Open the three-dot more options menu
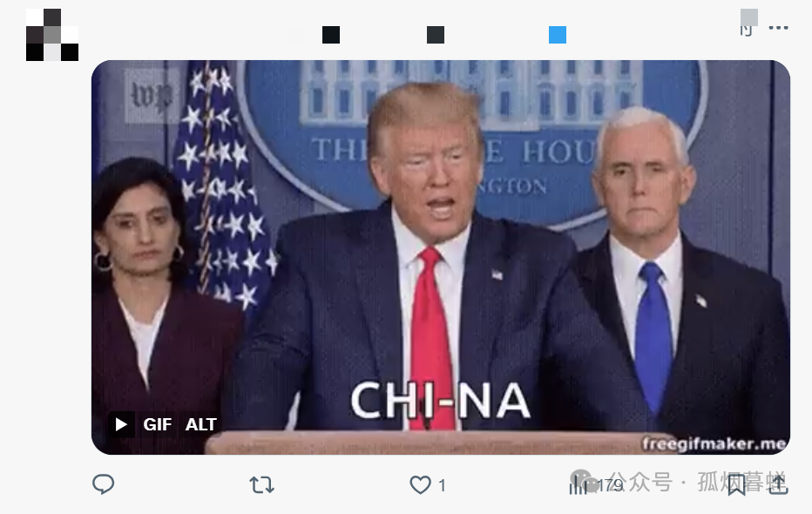Viewport: 812px width, 514px height. tap(778, 27)
